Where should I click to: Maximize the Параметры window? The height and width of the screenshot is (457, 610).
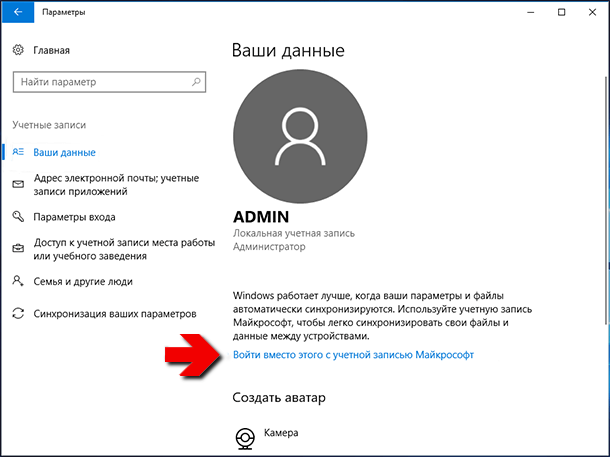(561, 12)
